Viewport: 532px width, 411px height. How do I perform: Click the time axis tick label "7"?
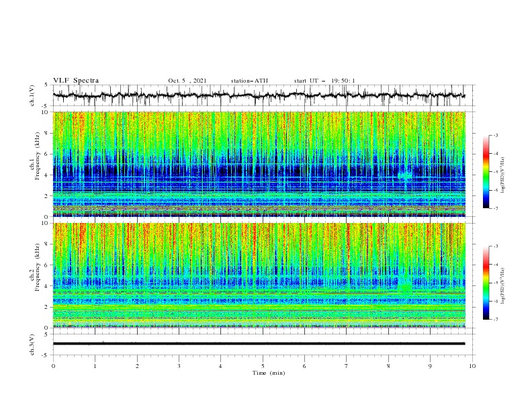(346, 366)
